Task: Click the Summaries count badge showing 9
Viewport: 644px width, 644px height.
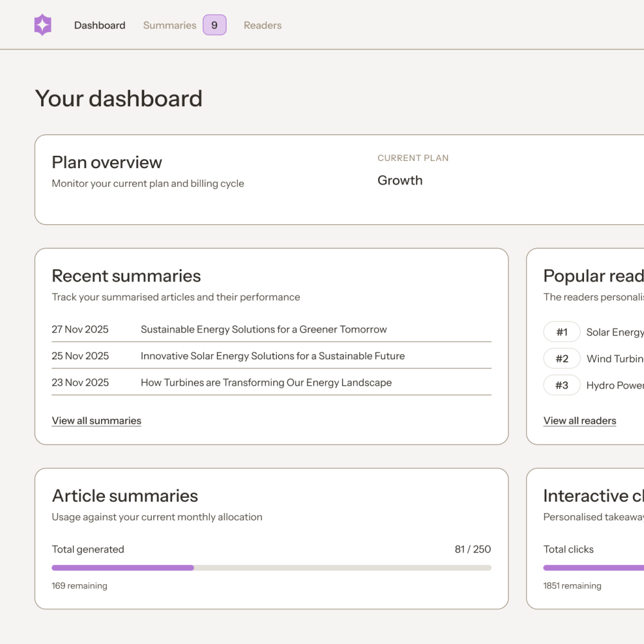Action: 214,26
